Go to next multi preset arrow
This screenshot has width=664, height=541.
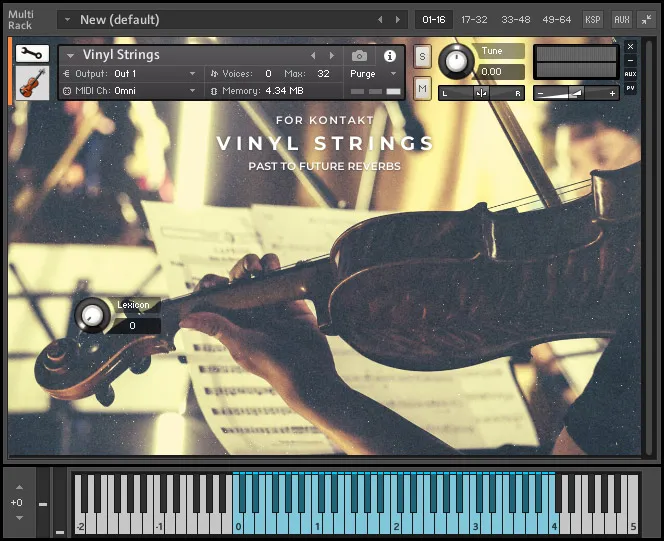pyautogui.click(x=398, y=19)
